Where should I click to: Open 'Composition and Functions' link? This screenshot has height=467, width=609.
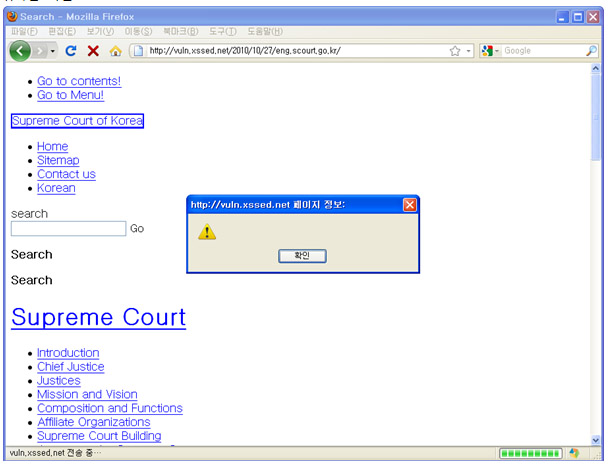pyautogui.click(x=110, y=408)
